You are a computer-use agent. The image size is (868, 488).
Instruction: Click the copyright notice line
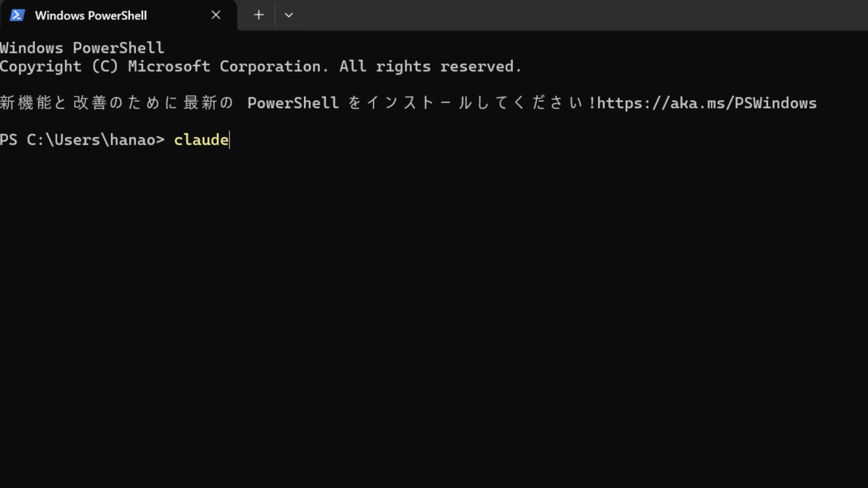260,66
